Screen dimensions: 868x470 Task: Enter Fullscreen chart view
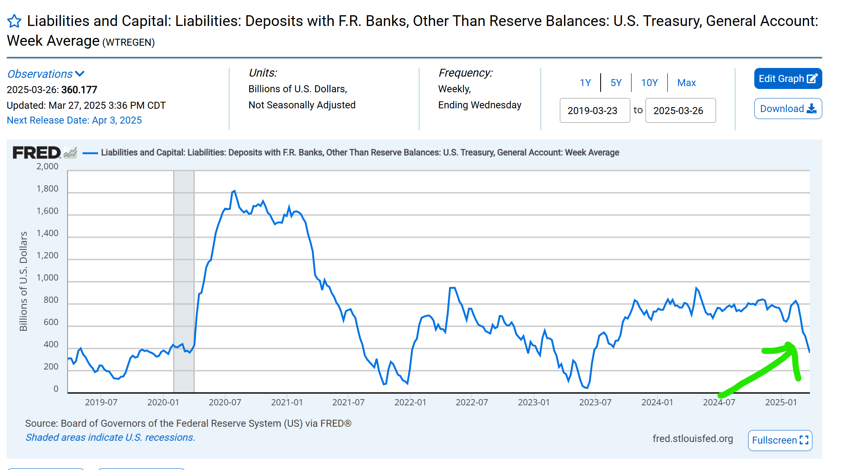coord(774,440)
